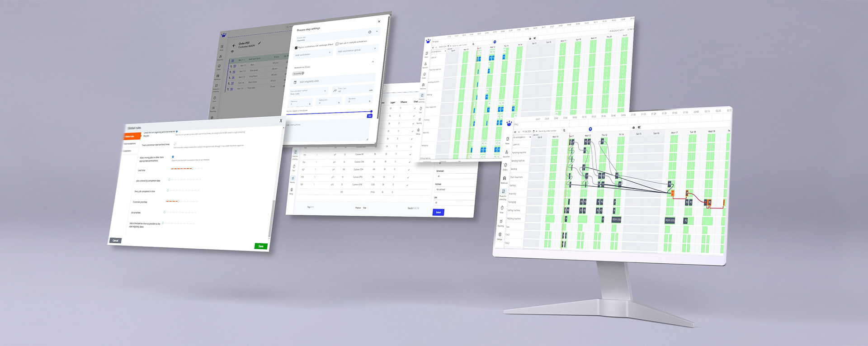Edit Order P22 with the pencil icon
This screenshot has height=346, width=868.
[x=259, y=43]
